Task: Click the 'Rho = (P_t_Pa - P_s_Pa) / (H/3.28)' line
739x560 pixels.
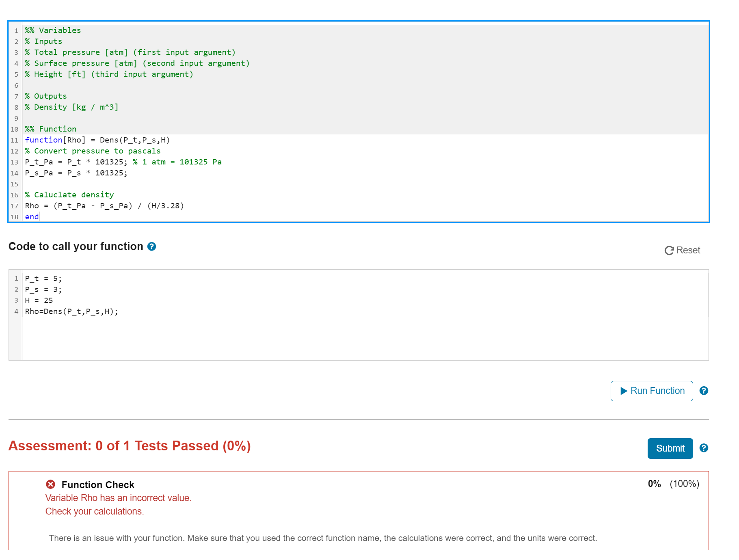Action: 104,206
